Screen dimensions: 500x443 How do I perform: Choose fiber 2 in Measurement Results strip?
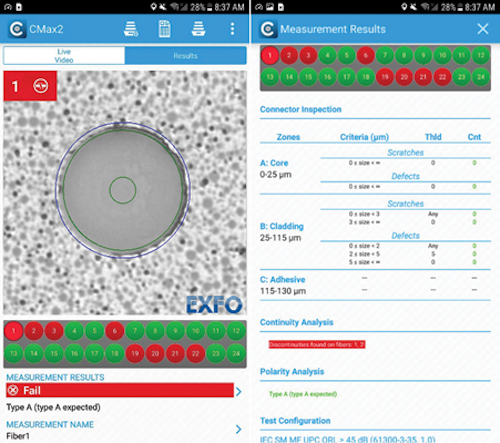[x=289, y=55]
